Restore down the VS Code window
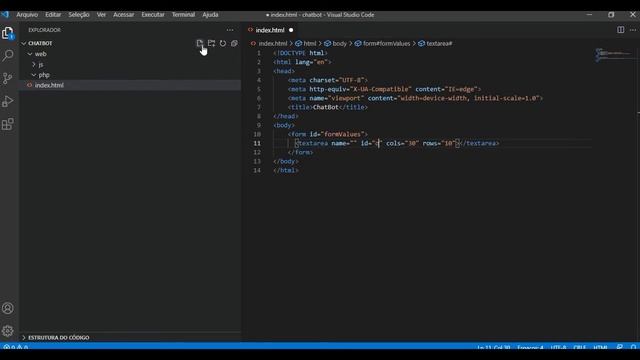Screen dimensions: 640x360 611,15
